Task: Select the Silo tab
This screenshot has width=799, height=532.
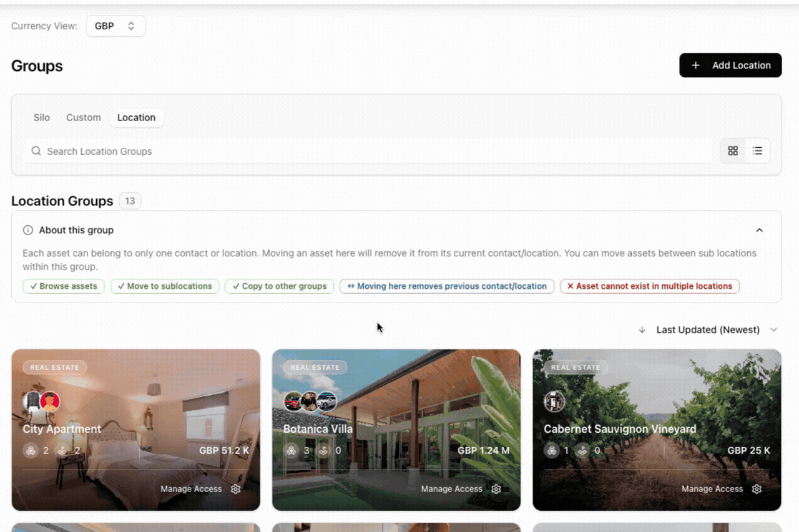Action: point(42,117)
